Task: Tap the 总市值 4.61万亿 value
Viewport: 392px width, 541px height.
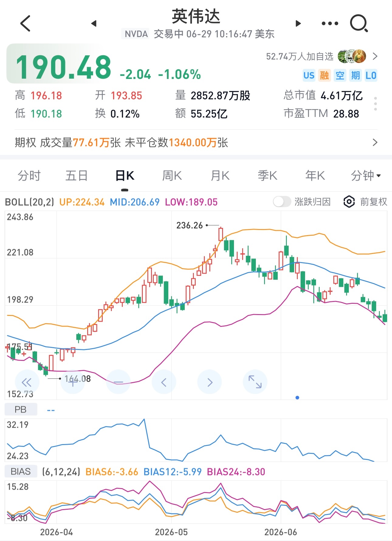Action: (323, 95)
